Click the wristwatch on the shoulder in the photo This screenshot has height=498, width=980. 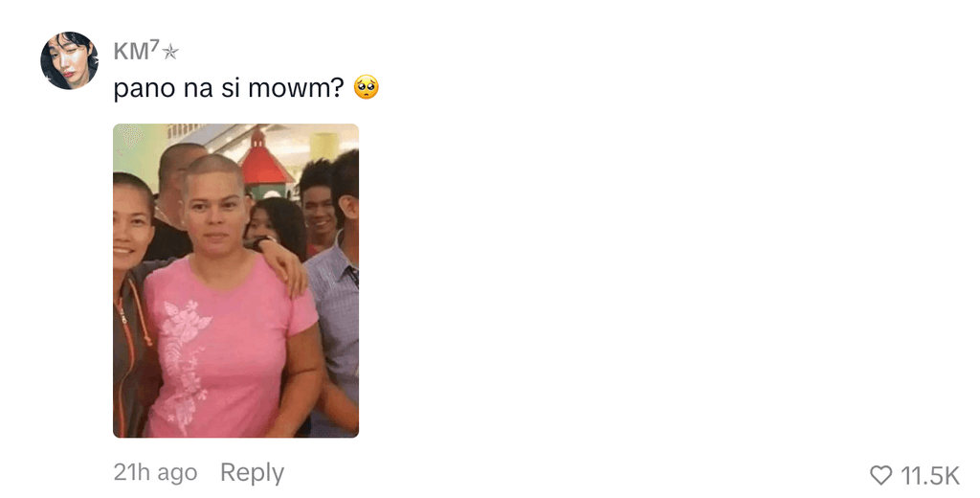263,241
